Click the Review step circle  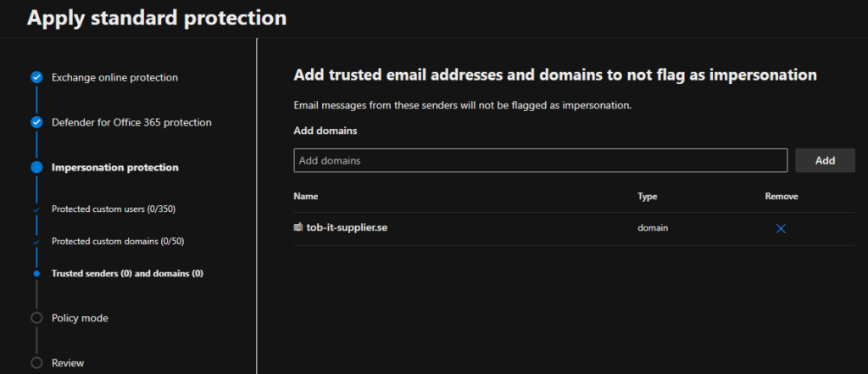[36, 363]
